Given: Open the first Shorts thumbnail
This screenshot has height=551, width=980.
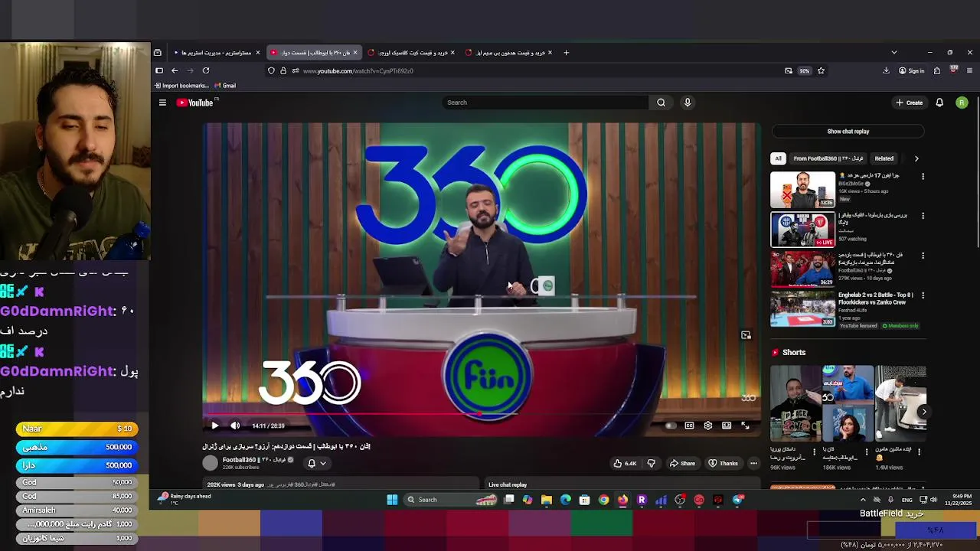Looking at the screenshot, I should tap(795, 403).
